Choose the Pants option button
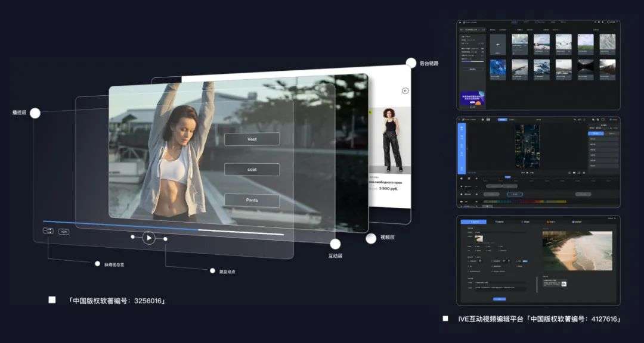 coord(252,201)
